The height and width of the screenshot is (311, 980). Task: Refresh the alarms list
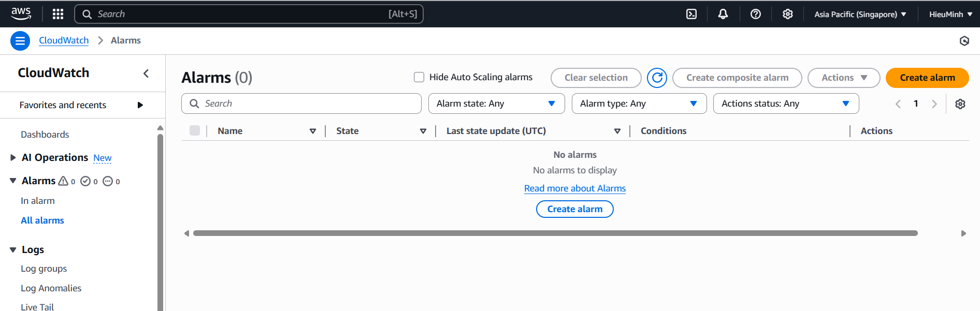[x=657, y=78]
